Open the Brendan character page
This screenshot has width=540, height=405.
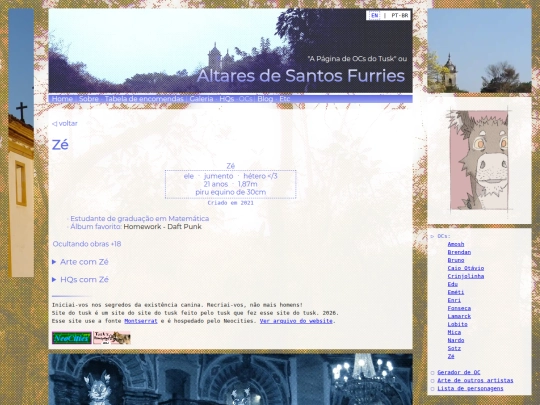click(x=459, y=252)
